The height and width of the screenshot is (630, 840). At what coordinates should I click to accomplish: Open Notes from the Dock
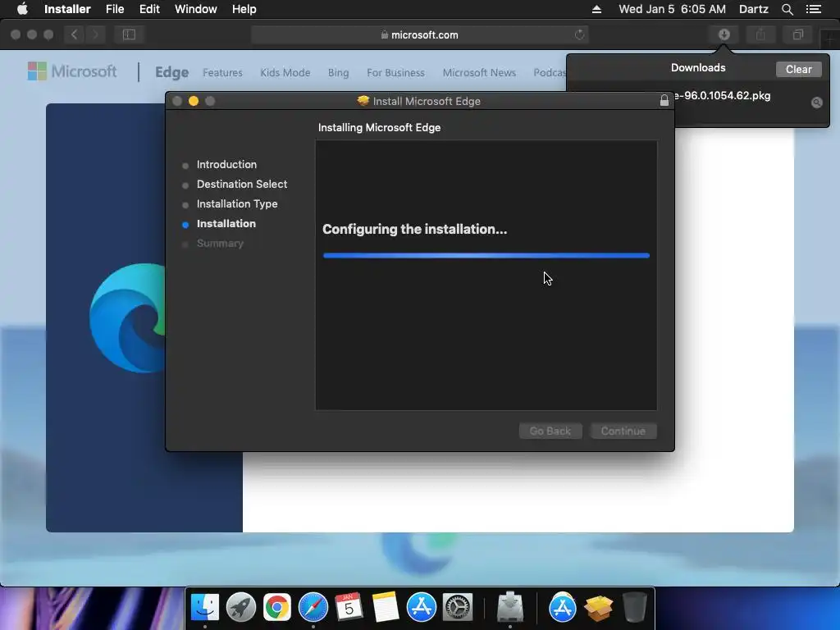(386, 607)
